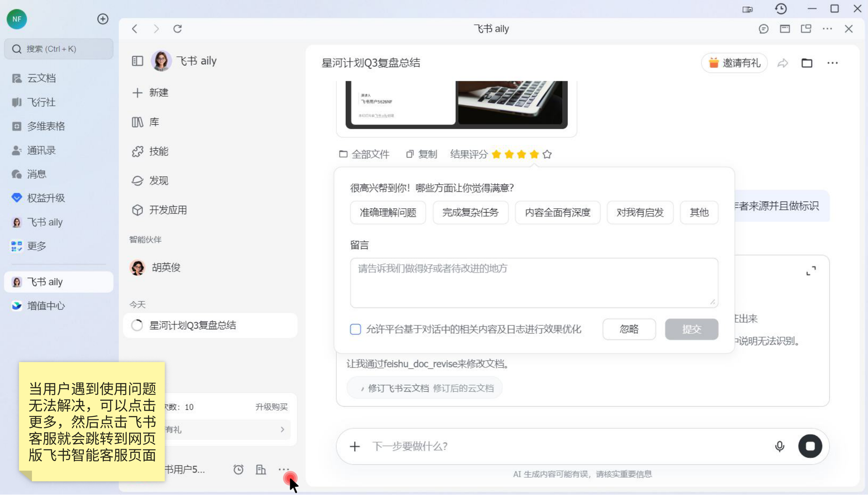
Task: Click the chat bubble icon in title bar
Action: point(763,29)
